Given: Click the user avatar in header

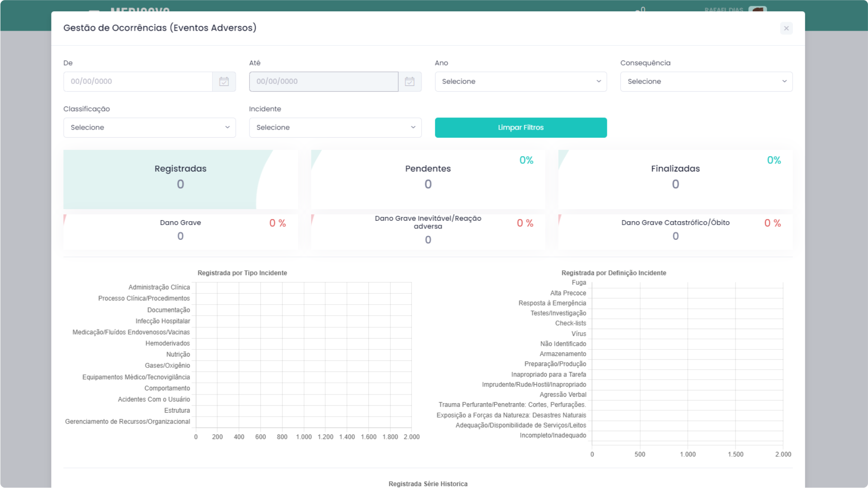Looking at the screenshot, I should click(757, 9).
